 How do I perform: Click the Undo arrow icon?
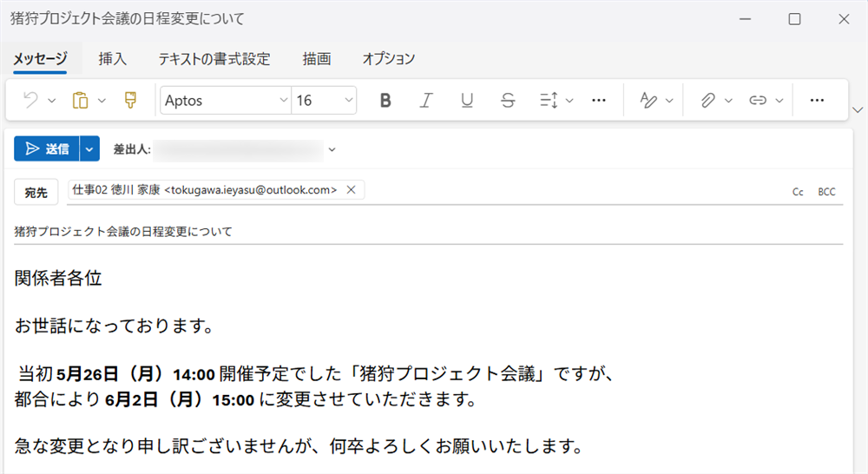point(30,101)
